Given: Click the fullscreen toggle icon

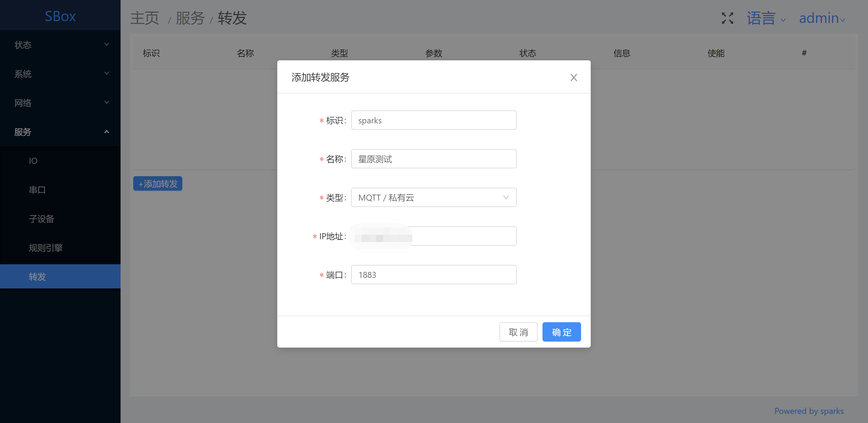Looking at the screenshot, I should click(727, 18).
